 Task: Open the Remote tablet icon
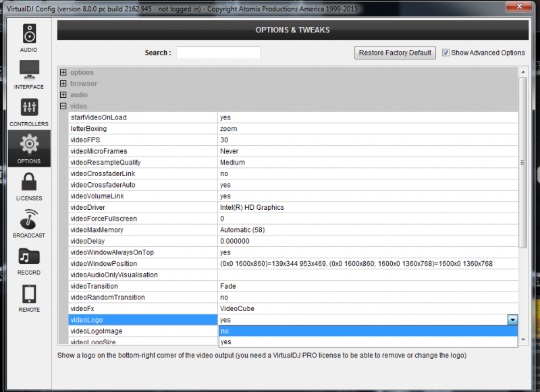click(29, 294)
